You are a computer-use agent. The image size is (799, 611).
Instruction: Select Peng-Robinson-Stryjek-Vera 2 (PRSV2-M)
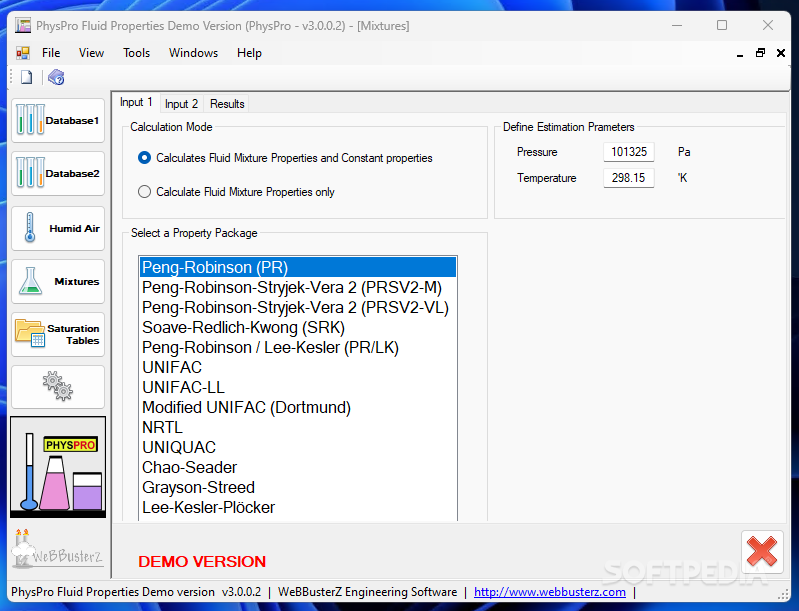point(298,287)
